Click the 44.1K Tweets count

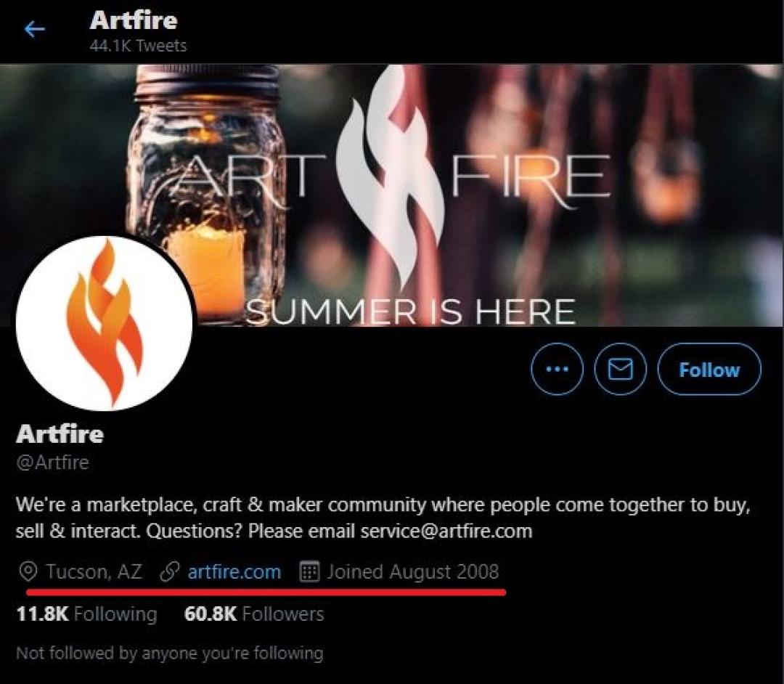pyautogui.click(x=138, y=46)
